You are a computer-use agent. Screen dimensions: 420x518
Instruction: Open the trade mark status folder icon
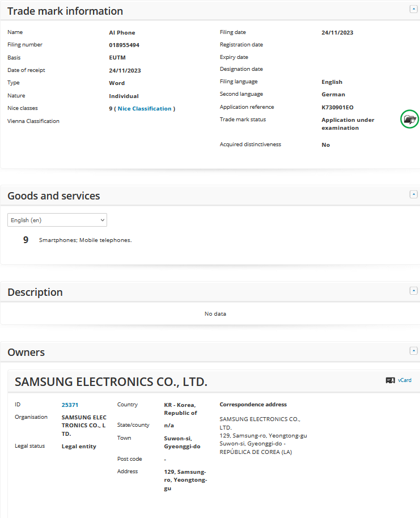409,120
